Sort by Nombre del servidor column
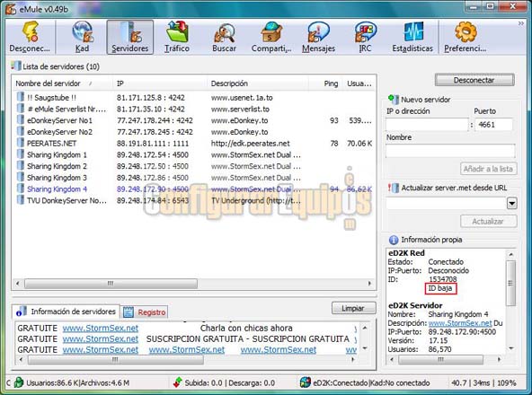This screenshot has height=395, width=532. [48, 83]
